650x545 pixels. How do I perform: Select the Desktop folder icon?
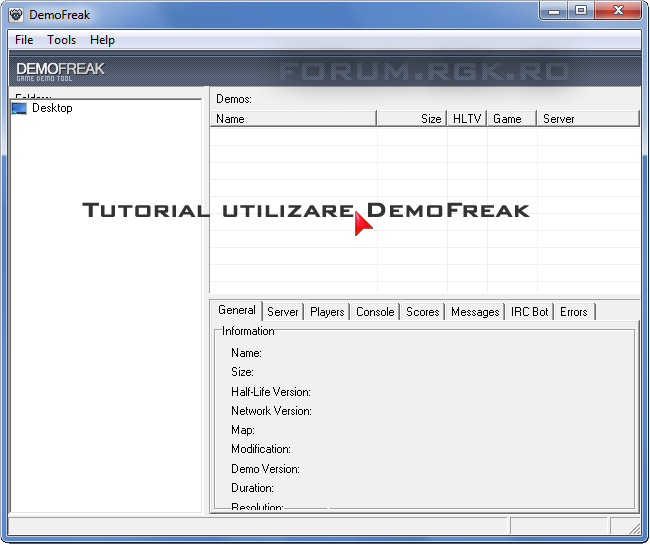(x=19, y=109)
